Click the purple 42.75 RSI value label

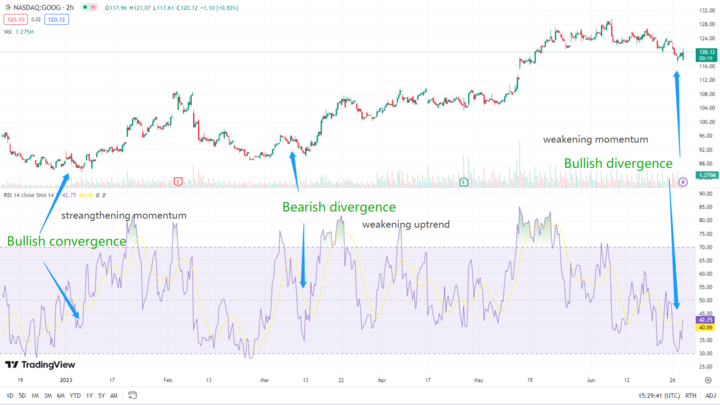(x=705, y=320)
